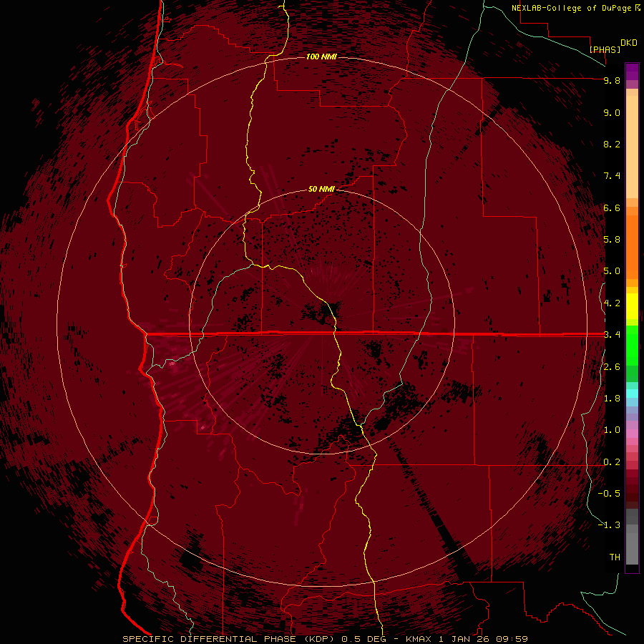
Task: Click SPECIFIC DIFFERENTIAL PHASE caption text
Action: coord(209,639)
